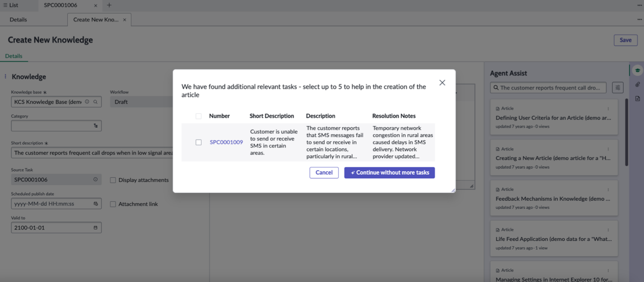The width and height of the screenshot is (644, 282).
Task: Select the Details subtab
Action: pyautogui.click(x=18, y=20)
